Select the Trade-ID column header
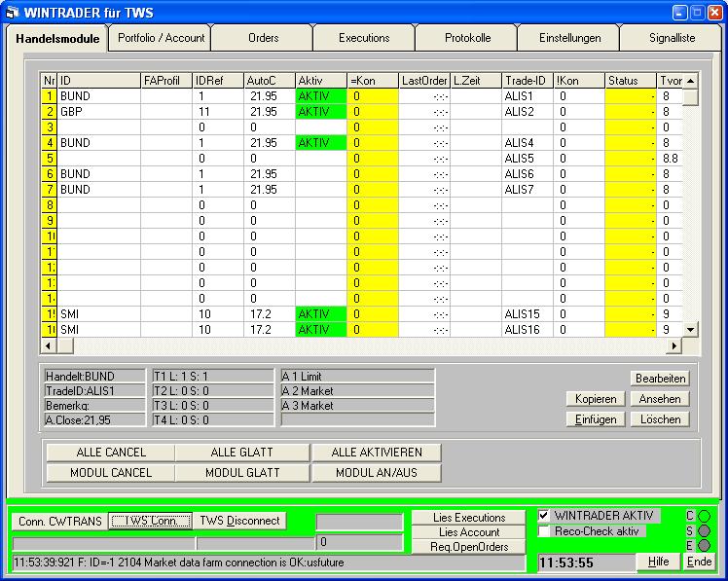This screenshot has width=728, height=581. click(528, 81)
